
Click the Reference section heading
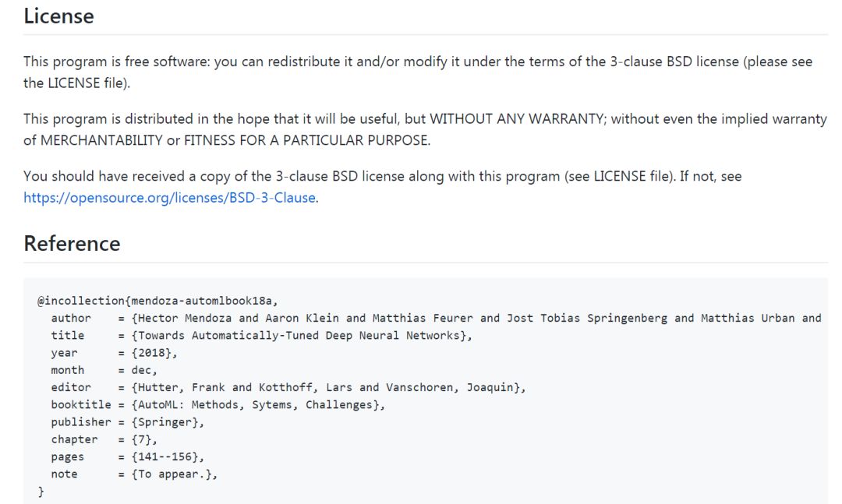(72, 244)
